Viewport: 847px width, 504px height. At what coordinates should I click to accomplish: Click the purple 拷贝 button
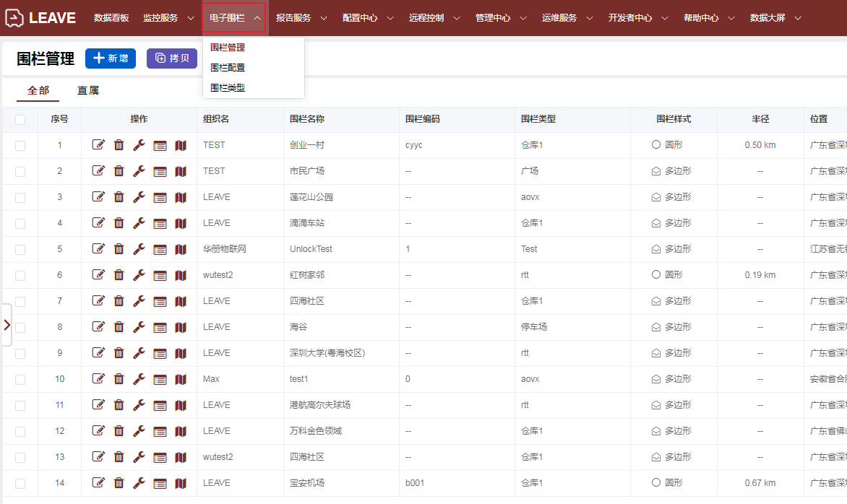[x=172, y=58]
